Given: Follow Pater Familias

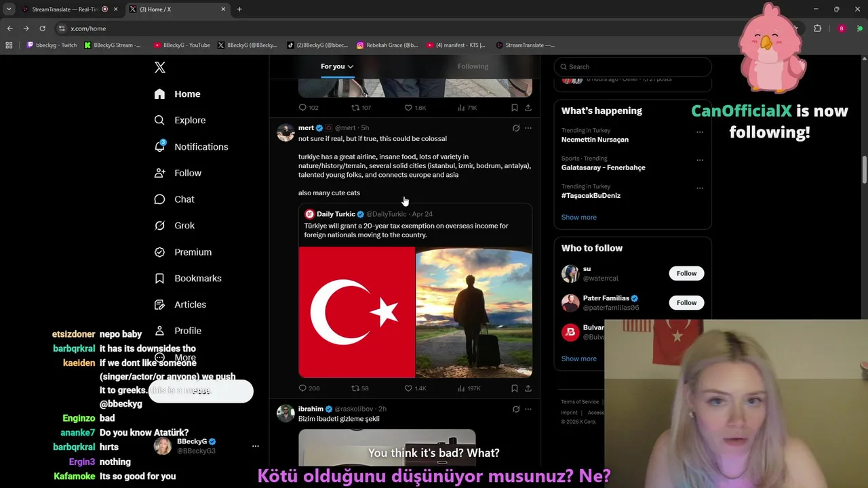Looking at the screenshot, I should 686,302.
